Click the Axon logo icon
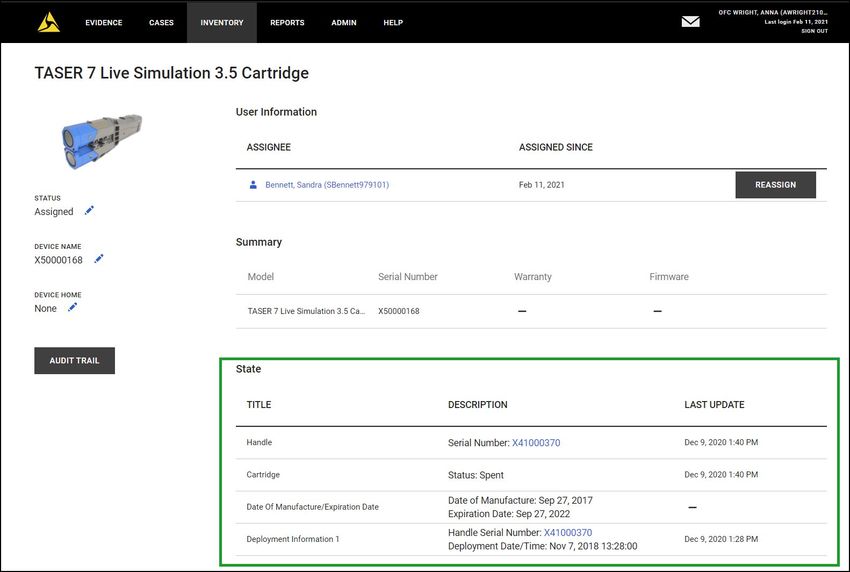Screen dimensions: 850x572 tap(49, 22)
